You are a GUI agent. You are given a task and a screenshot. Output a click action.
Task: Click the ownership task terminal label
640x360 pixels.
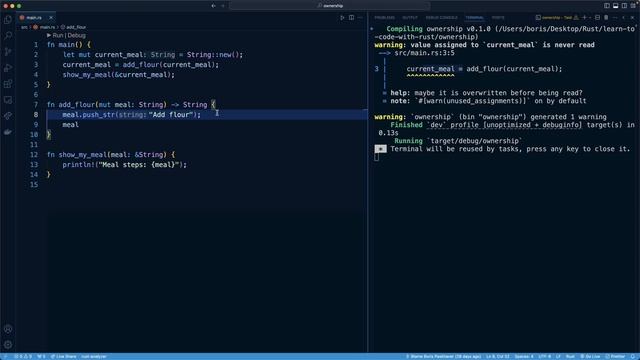tap(554, 18)
